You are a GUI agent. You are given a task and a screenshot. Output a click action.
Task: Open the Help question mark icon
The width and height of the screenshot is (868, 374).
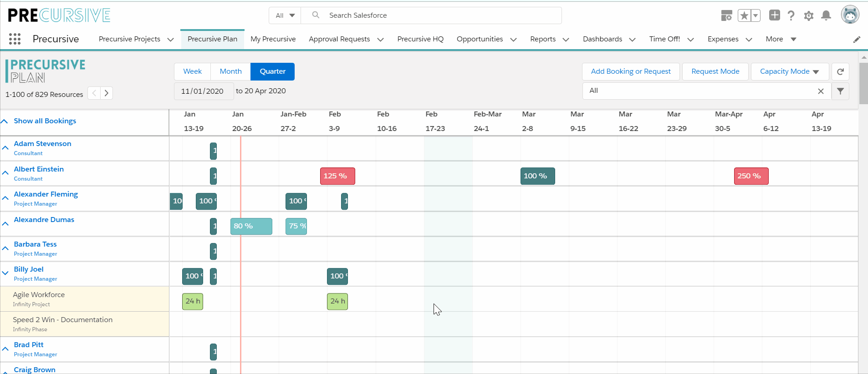click(x=791, y=16)
